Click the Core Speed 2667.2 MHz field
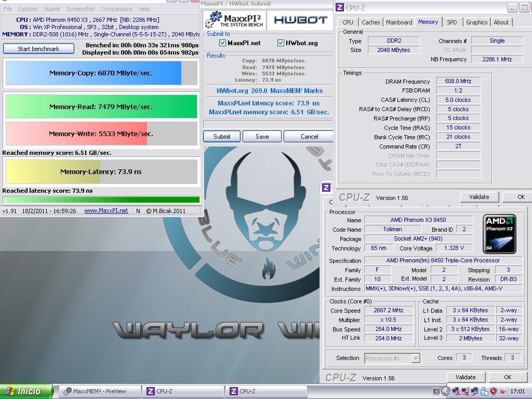This screenshot has height=399, width=532. (389, 310)
